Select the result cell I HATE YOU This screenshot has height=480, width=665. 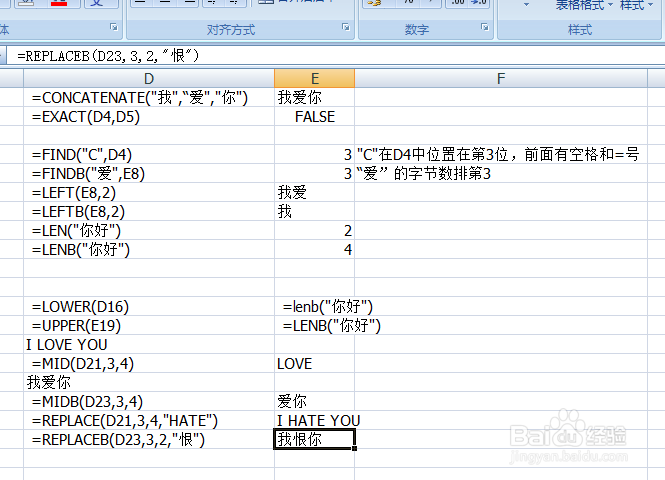coord(314,421)
